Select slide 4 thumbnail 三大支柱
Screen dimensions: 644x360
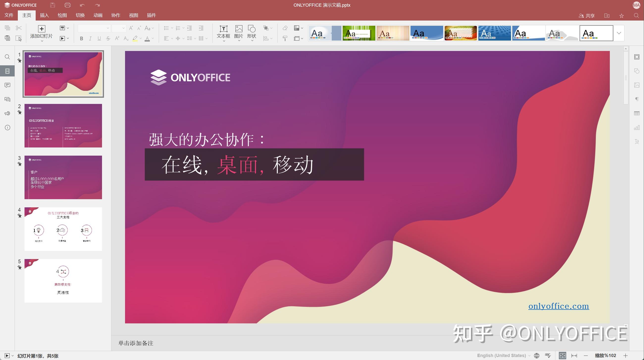pos(63,229)
